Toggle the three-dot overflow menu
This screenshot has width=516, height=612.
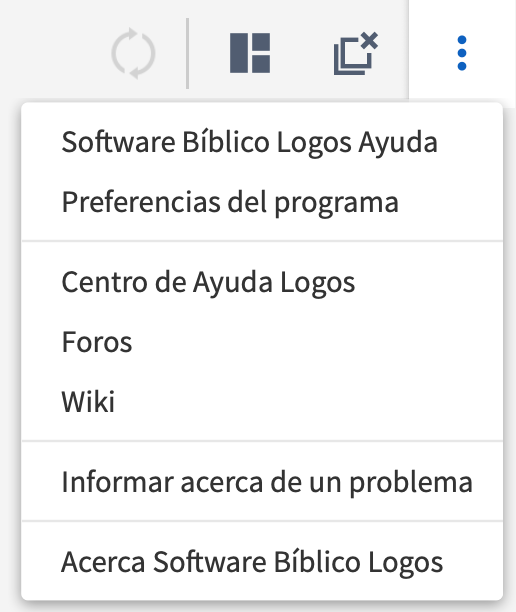[x=462, y=53]
